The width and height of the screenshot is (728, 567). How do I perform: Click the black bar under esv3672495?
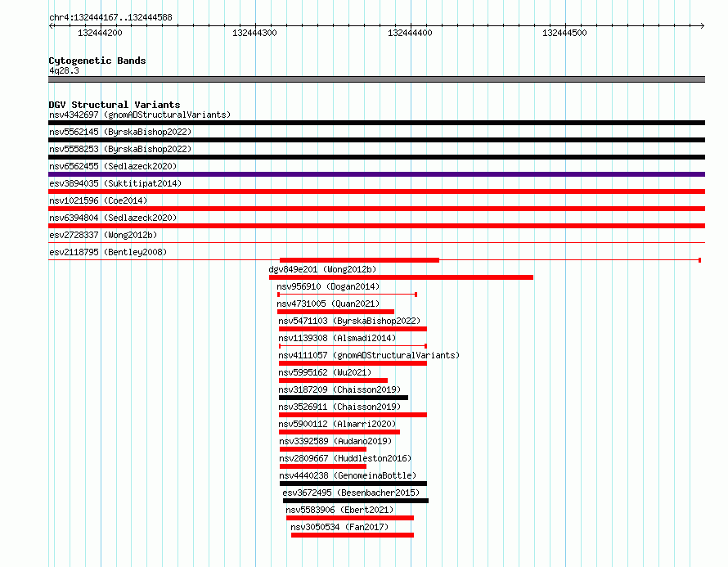point(356,501)
